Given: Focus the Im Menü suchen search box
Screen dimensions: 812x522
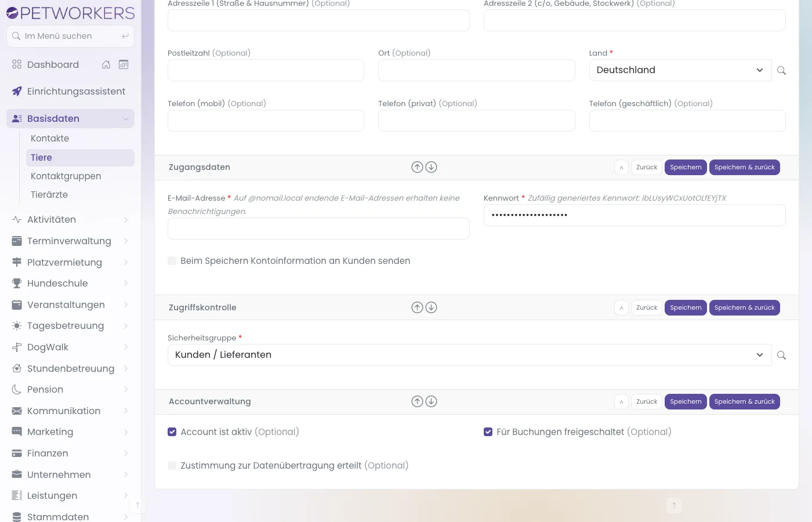Looking at the screenshot, I should coord(70,36).
